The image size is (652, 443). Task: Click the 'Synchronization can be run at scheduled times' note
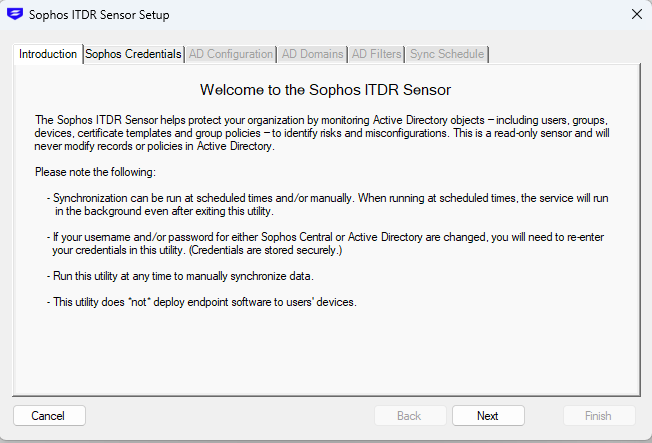click(327, 204)
